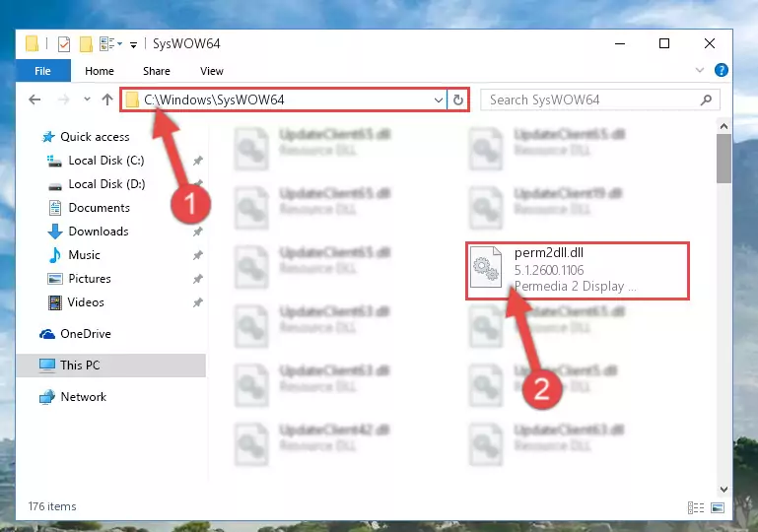
Task: Open the Customize Quick Access Toolbar dropdown arrow
Action: click(133, 45)
